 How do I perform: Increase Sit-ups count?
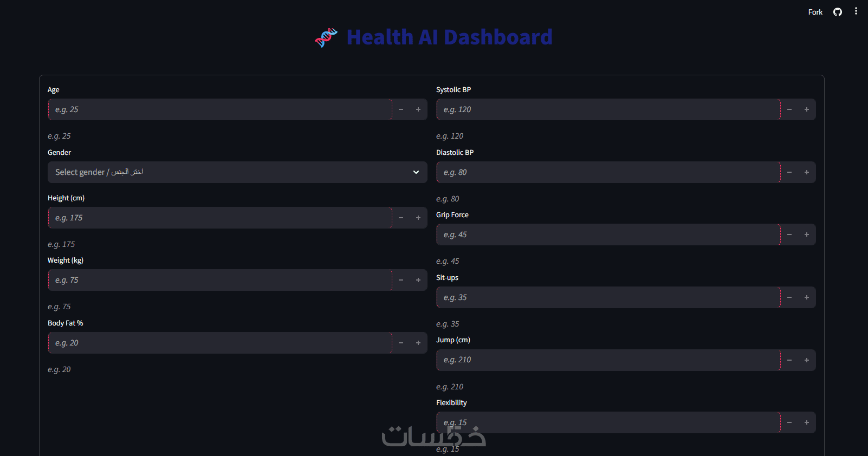pyautogui.click(x=807, y=297)
